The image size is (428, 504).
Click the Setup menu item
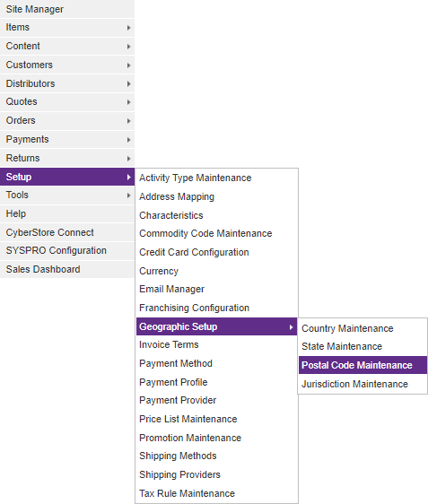[x=67, y=177]
